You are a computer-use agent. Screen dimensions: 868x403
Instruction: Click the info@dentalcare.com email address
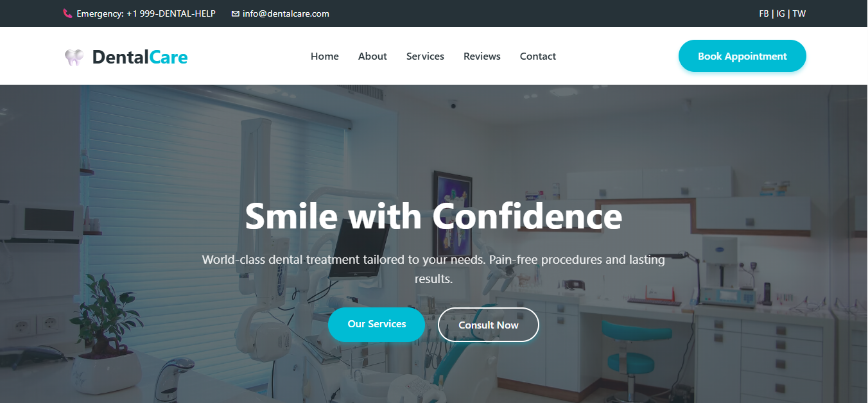286,13
